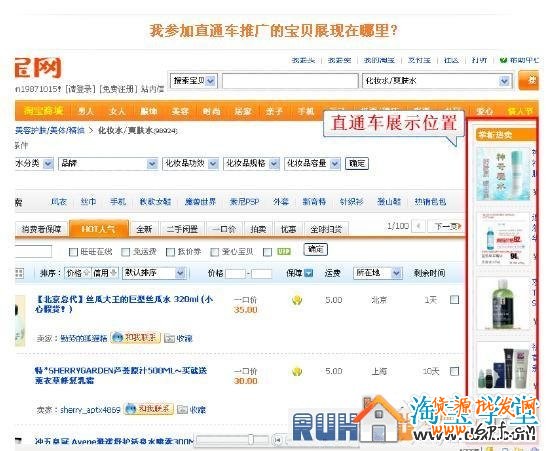Click the Taobao logo
Screen dimensions: 546x451
tap(38, 68)
